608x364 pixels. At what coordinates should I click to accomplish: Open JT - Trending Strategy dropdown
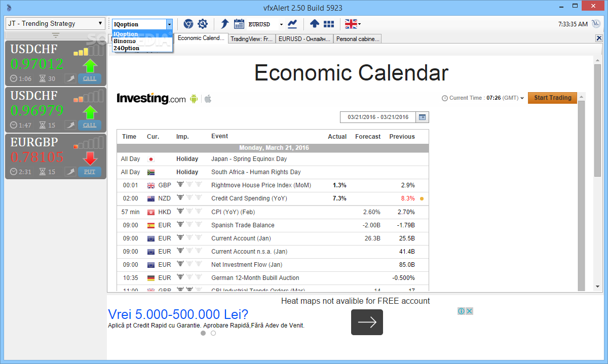pos(55,23)
